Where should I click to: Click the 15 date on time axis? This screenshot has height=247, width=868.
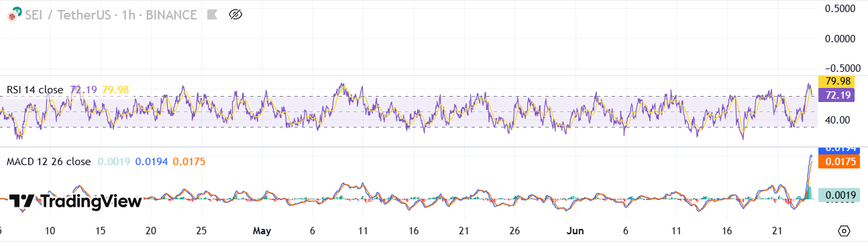coord(100,231)
